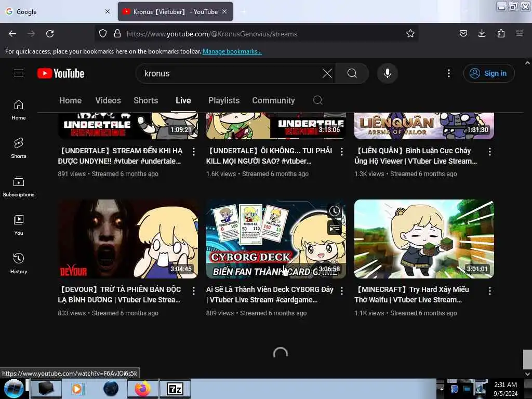Open Undertale 1:09:21 video thumbnail
Screen dimensions: 532x399
128,126
